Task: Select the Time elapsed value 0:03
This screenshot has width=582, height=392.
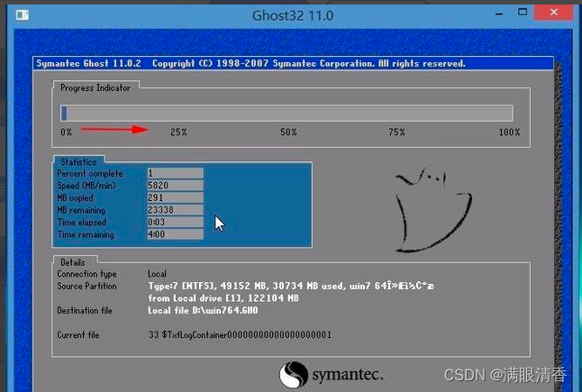Action: click(175, 223)
